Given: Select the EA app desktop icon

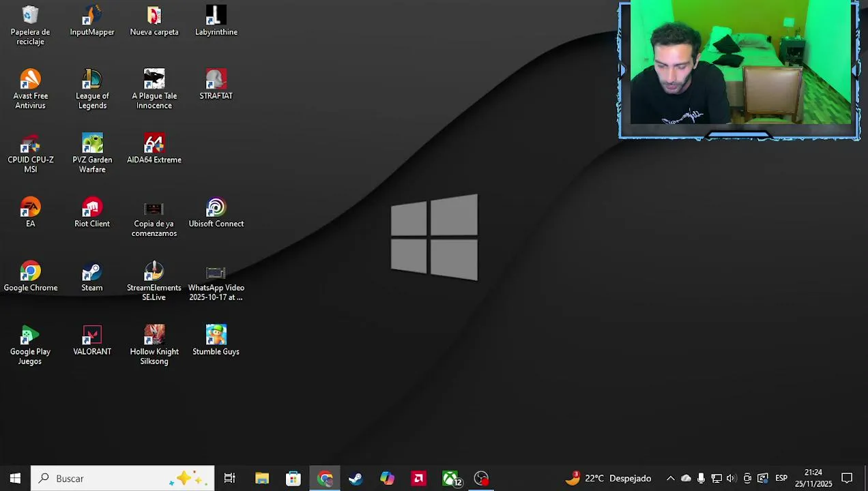Looking at the screenshot, I should pos(30,212).
